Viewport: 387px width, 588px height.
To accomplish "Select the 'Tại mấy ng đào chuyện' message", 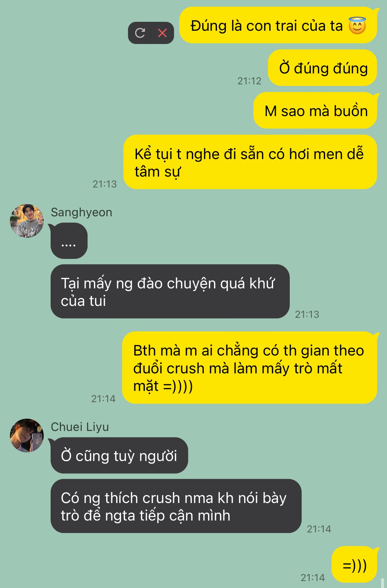I will click(170, 291).
